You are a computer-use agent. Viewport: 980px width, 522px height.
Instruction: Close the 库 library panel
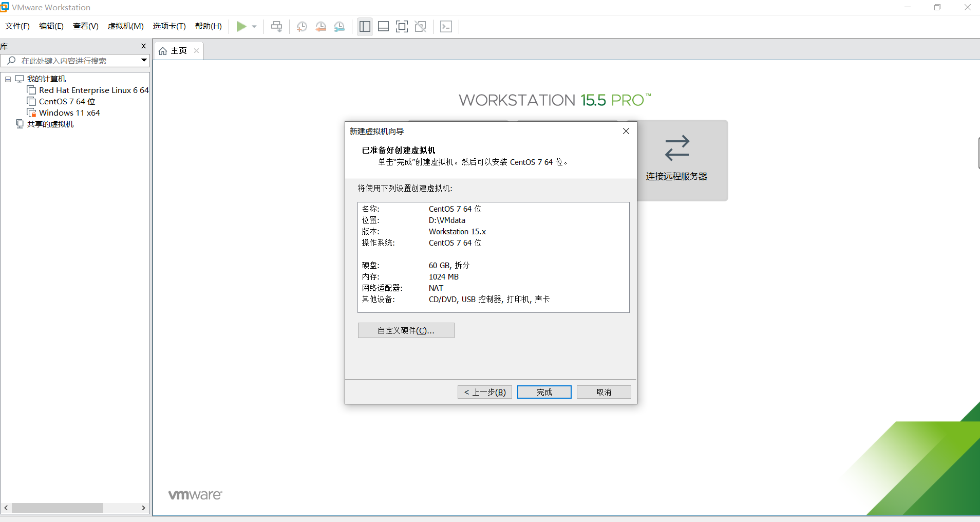pyautogui.click(x=144, y=46)
